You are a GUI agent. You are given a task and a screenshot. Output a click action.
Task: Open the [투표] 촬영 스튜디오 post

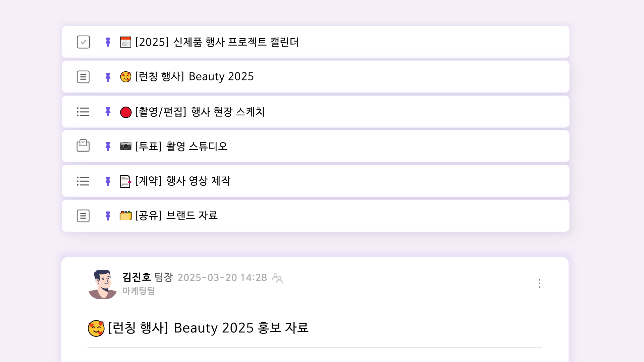(x=181, y=146)
